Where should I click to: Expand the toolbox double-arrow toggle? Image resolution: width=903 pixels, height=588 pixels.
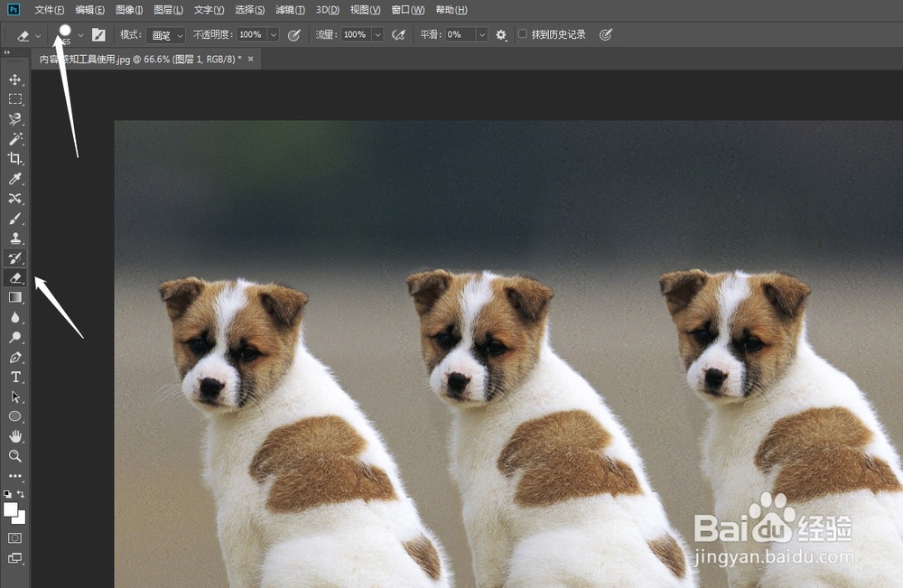[x=7, y=52]
